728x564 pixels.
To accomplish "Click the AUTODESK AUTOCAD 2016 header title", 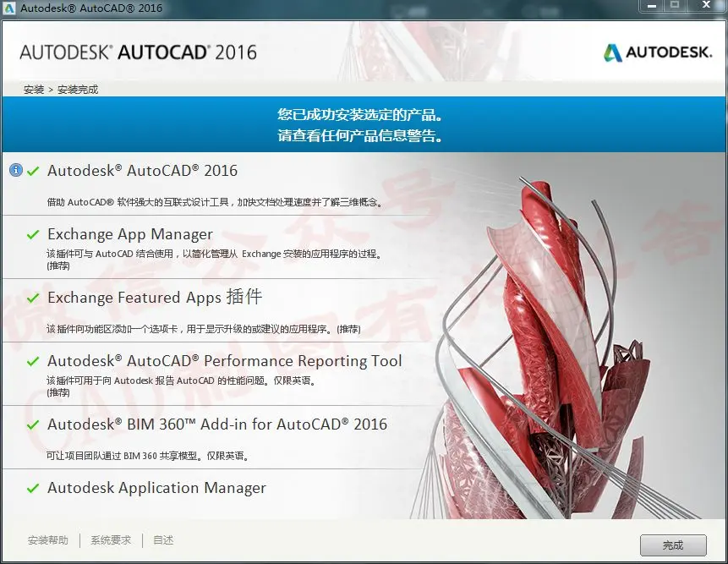I will coord(139,52).
